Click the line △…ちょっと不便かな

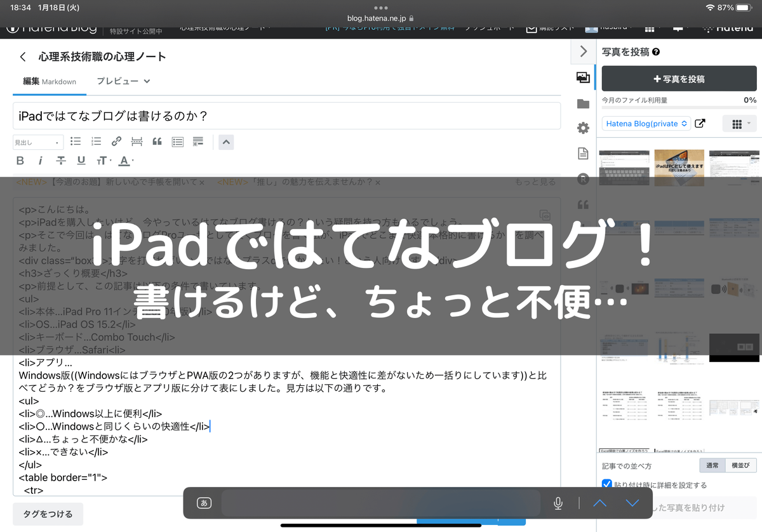[x=83, y=439]
